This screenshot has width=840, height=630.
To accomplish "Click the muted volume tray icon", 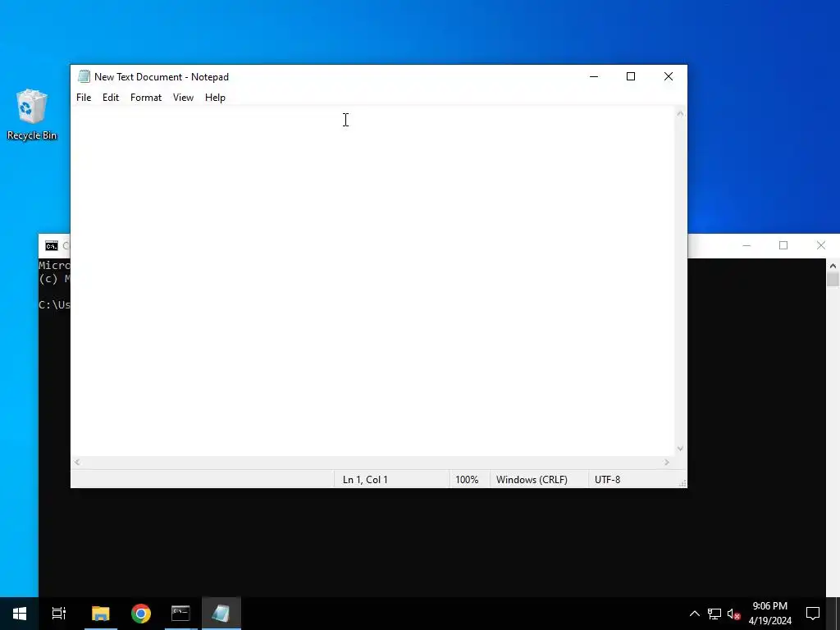I will 734,614.
